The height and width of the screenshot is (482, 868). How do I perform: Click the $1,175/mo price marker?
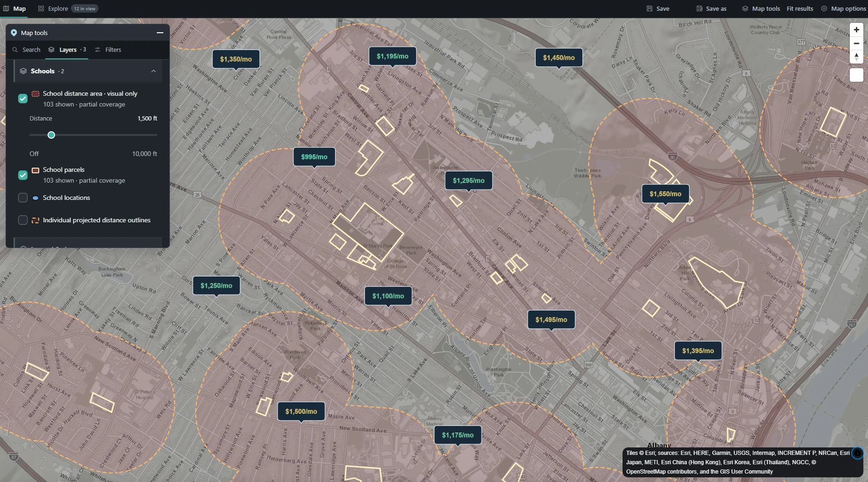click(x=458, y=435)
